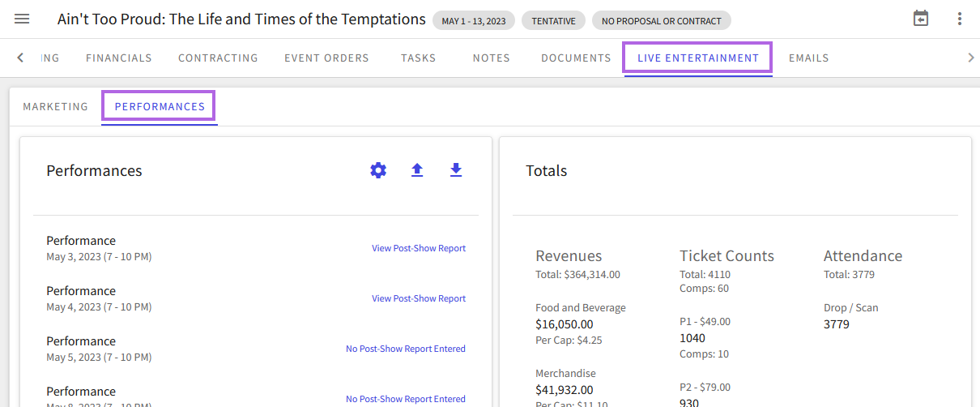Click Attendance Total: 3779
980x407 pixels.
(849, 275)
